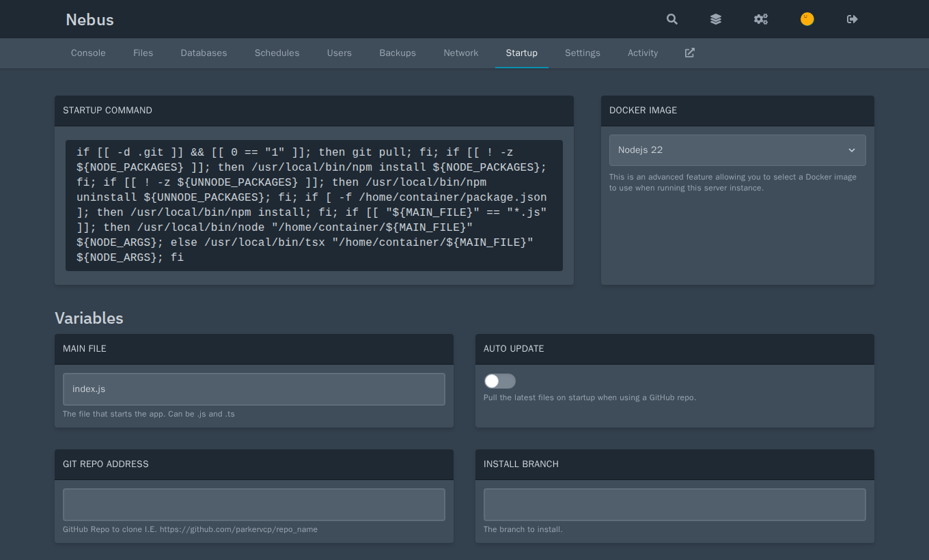Click the 'GIT REPO ADDRESS' header label
The width and height of the screenshot is (929, 560).
pyautogui.click(x=106, y=464)
